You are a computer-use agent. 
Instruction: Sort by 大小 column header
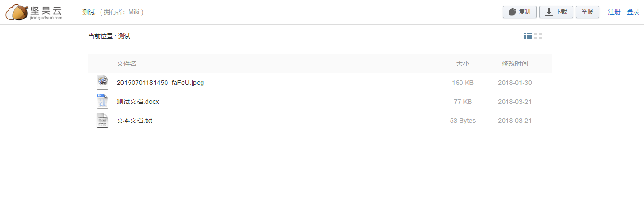tap(463, 64)
